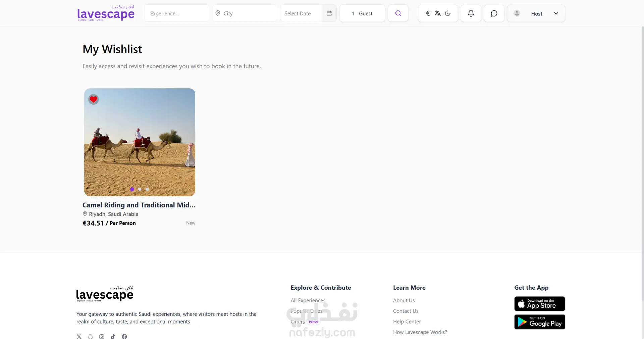Toggle dark mode moon icon
This screenshot has height=339, width=644.
point(448,13)
